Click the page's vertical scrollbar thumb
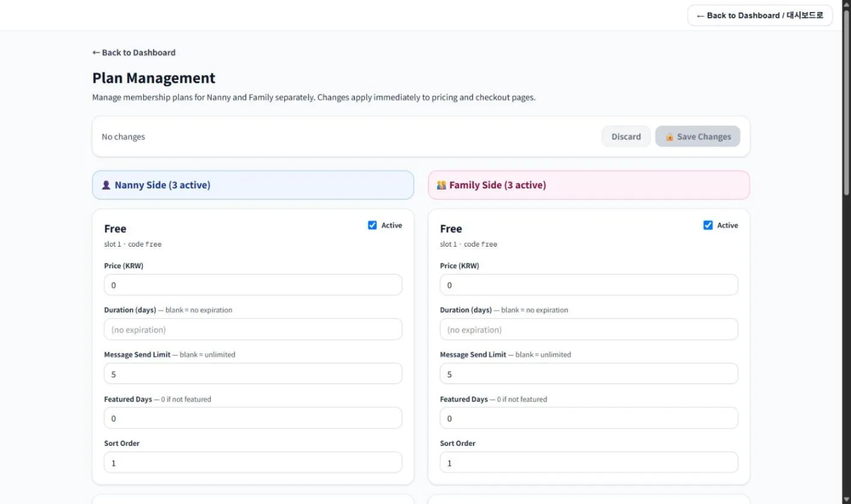 [846, 102]
